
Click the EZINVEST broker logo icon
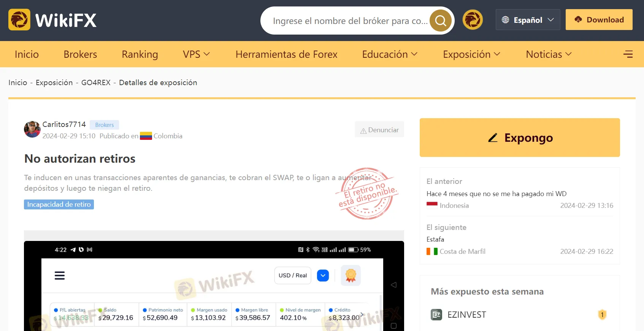click(x=436, y=315)
